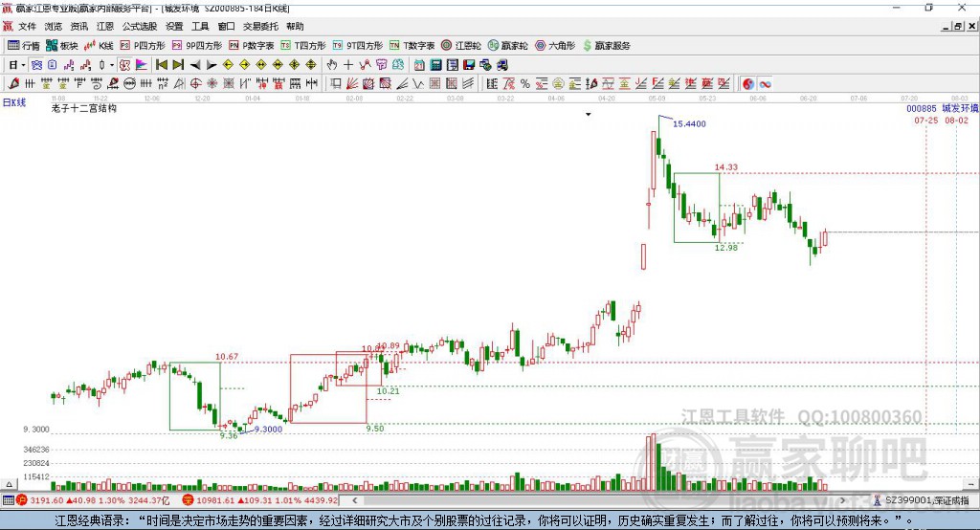The width and height of the screenshot is (980, 530).
Task: Select the target circle tool
Action: (x=195, y=84)
